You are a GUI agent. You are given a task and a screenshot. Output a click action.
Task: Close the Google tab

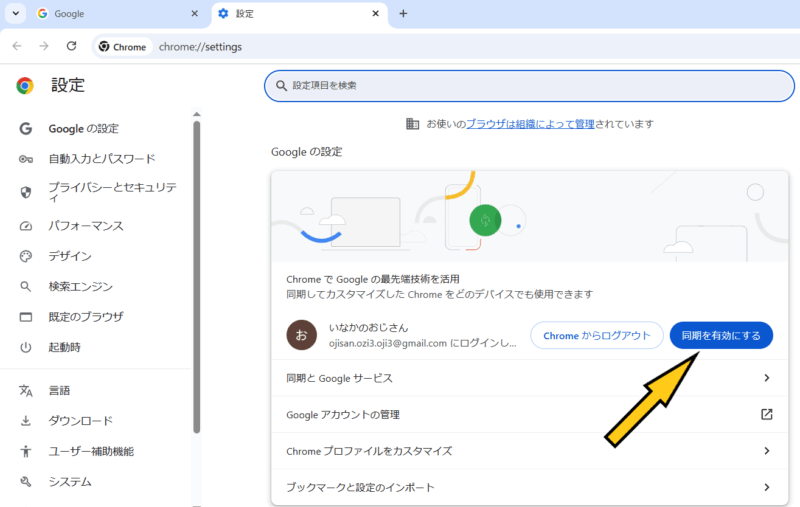(194, 14)
